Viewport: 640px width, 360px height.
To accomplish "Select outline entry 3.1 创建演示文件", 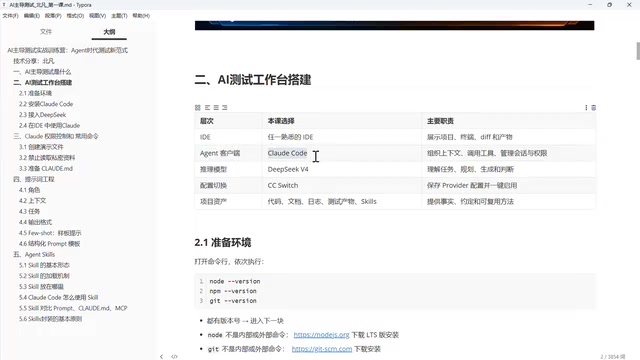I will pyautogui.click(x=41, y=147).
